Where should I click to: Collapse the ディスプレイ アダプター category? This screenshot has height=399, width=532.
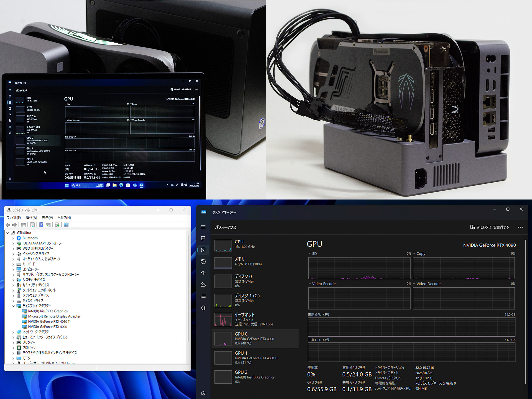(13, 306)
